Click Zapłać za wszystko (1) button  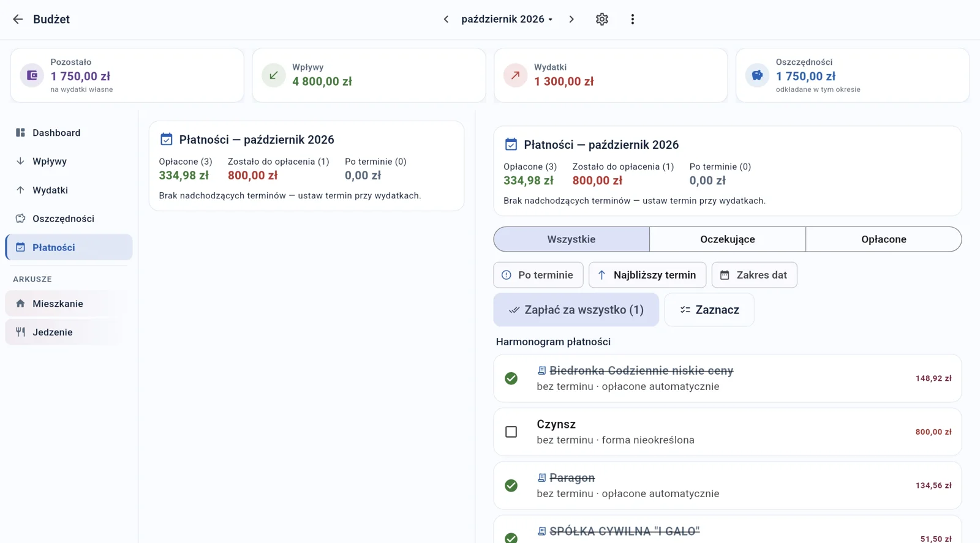[x=576, y=310]
